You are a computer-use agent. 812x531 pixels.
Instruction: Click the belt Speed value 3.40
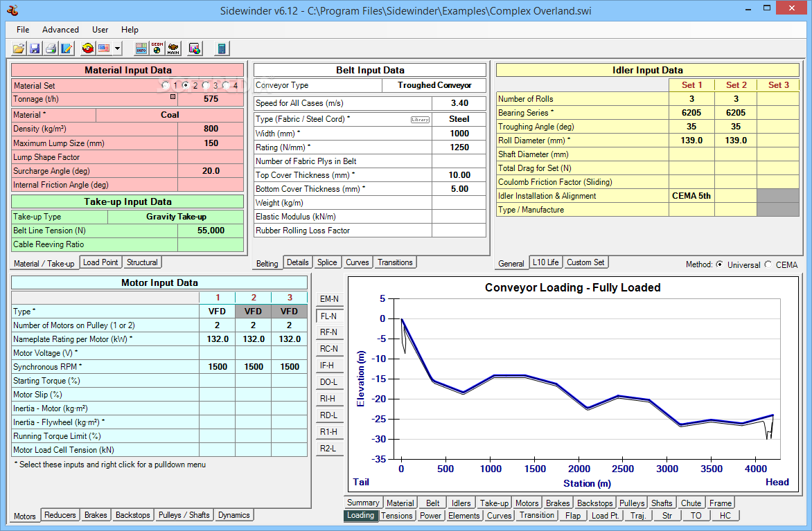click(x=459, y=103)
